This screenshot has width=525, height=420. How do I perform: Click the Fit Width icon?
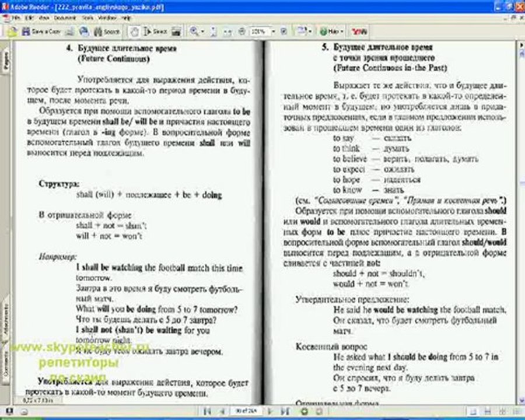coord(228,32)
